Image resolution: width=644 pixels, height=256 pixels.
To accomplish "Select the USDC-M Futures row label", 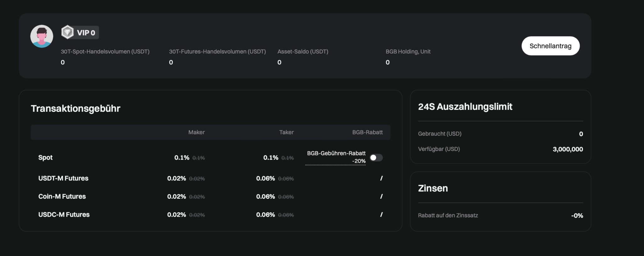I will [x=64, y=215].
